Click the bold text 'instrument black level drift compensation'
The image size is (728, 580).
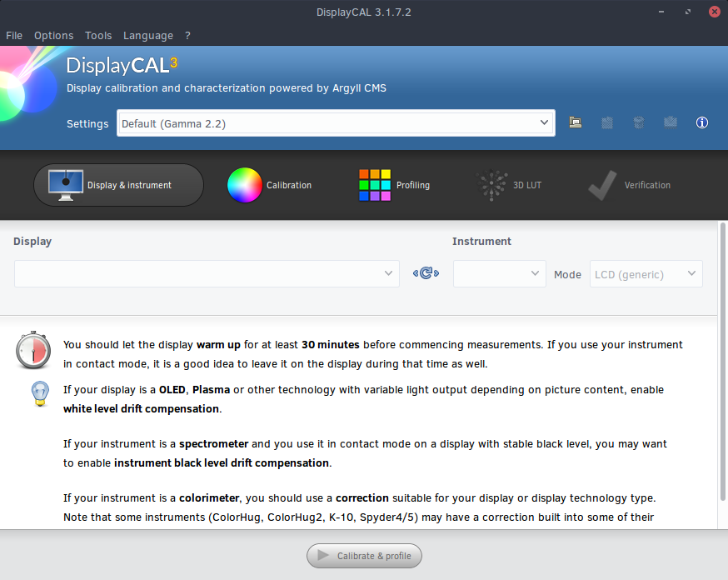[222, 463]
